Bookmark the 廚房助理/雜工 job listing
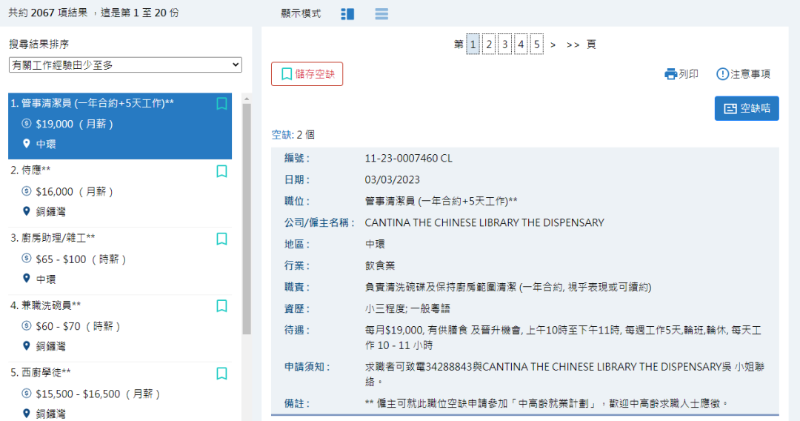 click(222, 238)
